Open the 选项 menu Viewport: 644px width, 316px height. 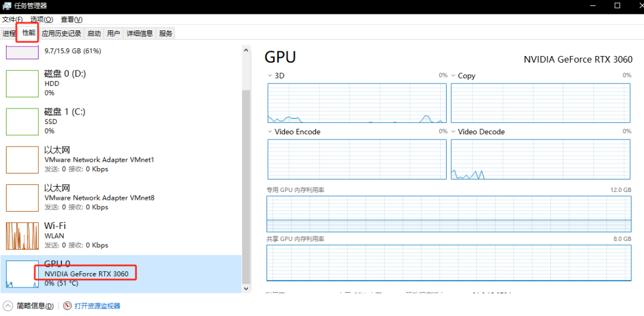click(42, 19)
